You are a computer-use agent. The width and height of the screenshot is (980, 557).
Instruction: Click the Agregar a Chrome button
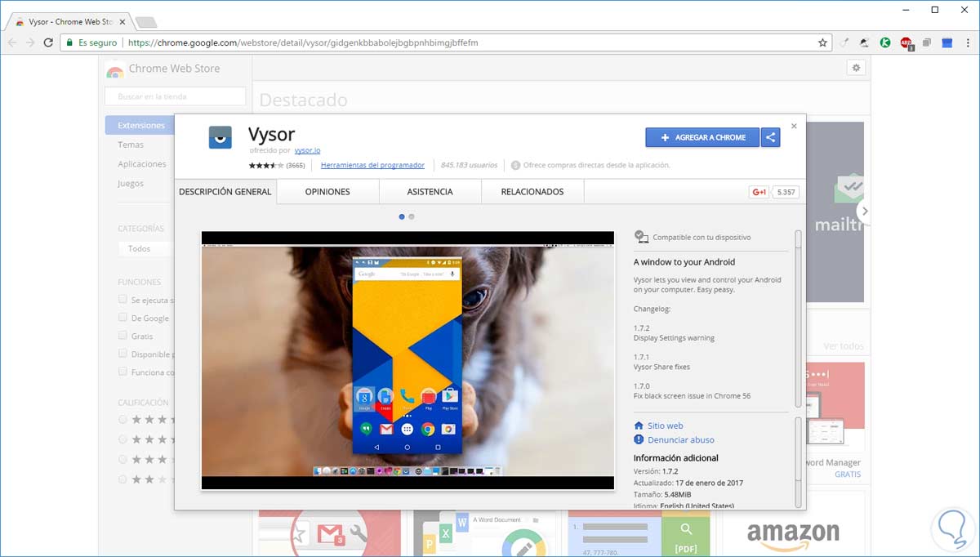[x=702, y=137]
